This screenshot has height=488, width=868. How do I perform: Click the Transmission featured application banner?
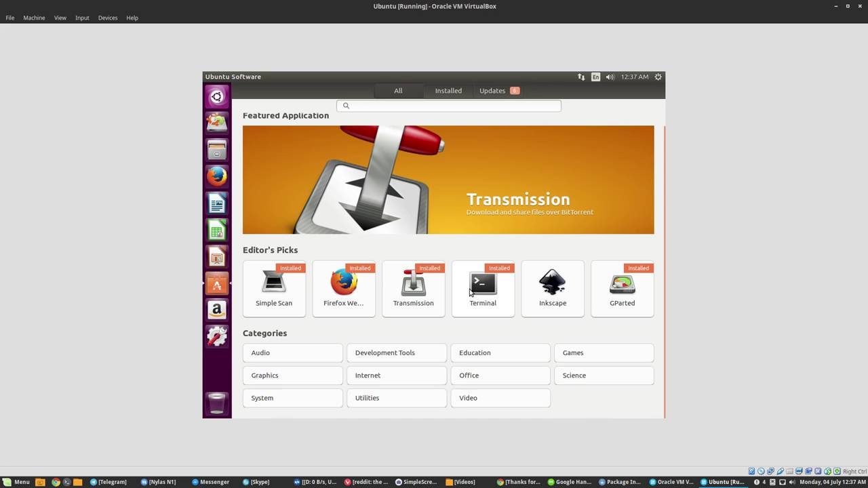pos(448,180)
